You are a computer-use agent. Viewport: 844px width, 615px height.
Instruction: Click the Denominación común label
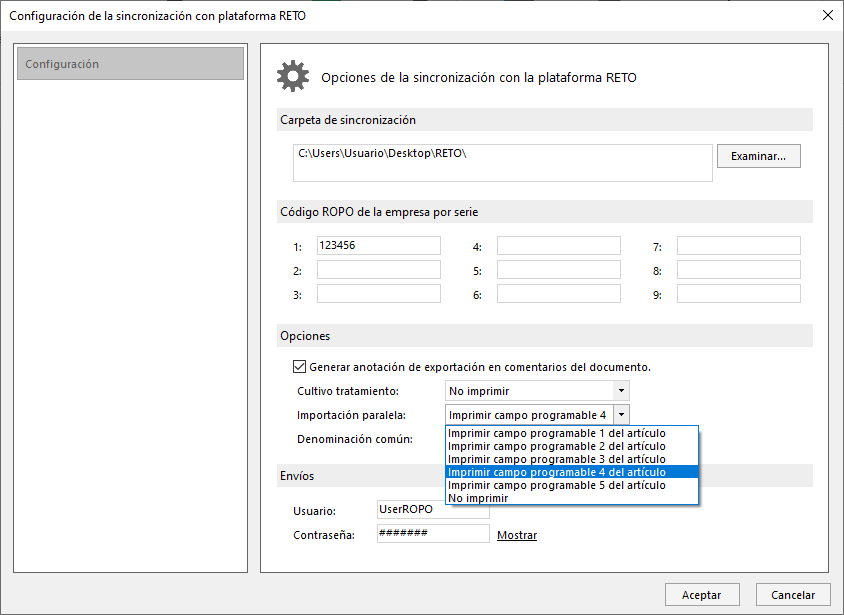click(355, 439)
